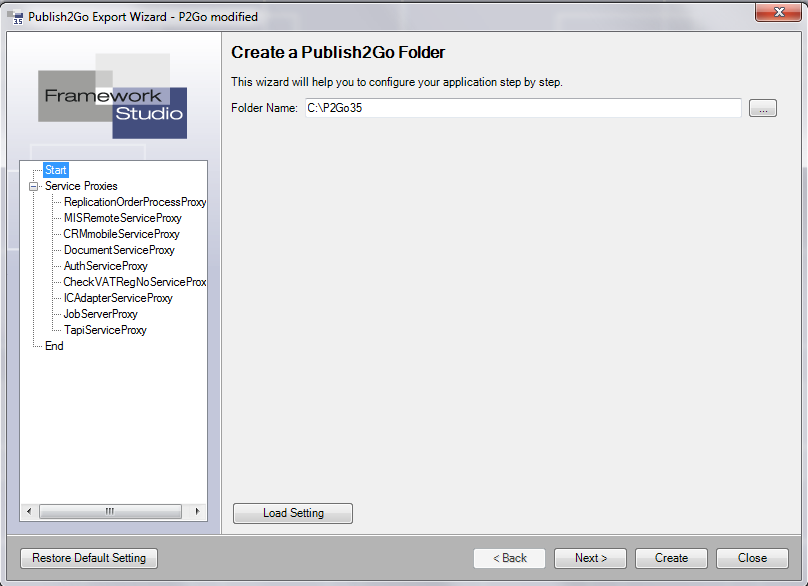Viewport: 808px width, 586px height.
Task: Click the Close button at bottom
Action: 752,558
